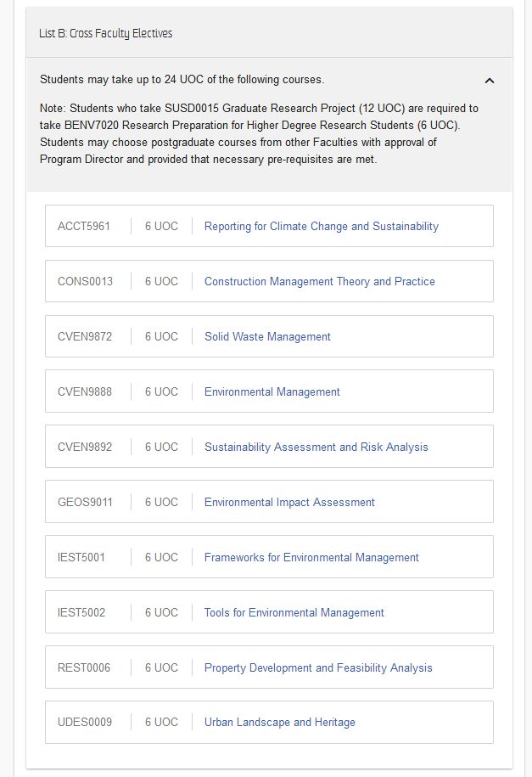The width and height of the screenshot is (532, 777).
Task: Open Construction Management Theory and Practice link
Action: [320, 281]
